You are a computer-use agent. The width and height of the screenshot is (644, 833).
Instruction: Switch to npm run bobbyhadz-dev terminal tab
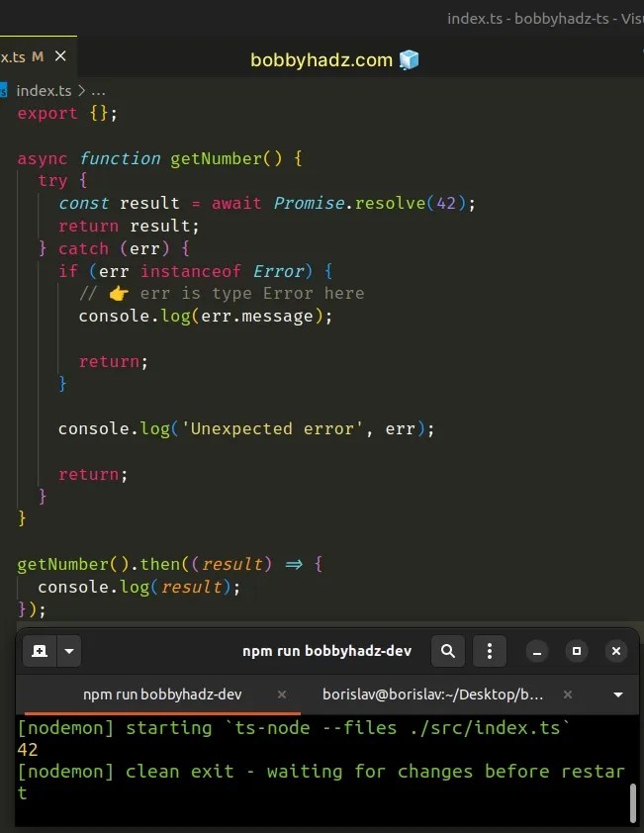pos(162,694)
